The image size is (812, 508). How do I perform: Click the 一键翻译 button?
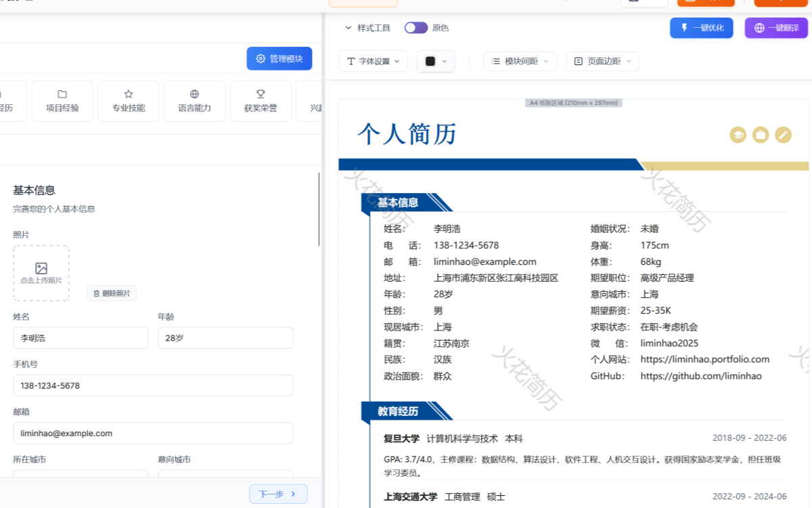775,28
